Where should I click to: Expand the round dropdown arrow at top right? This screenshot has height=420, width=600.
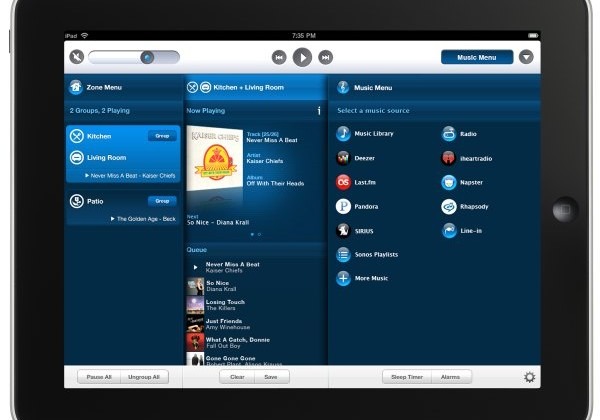pyautogui.click(x=526, y=57)
